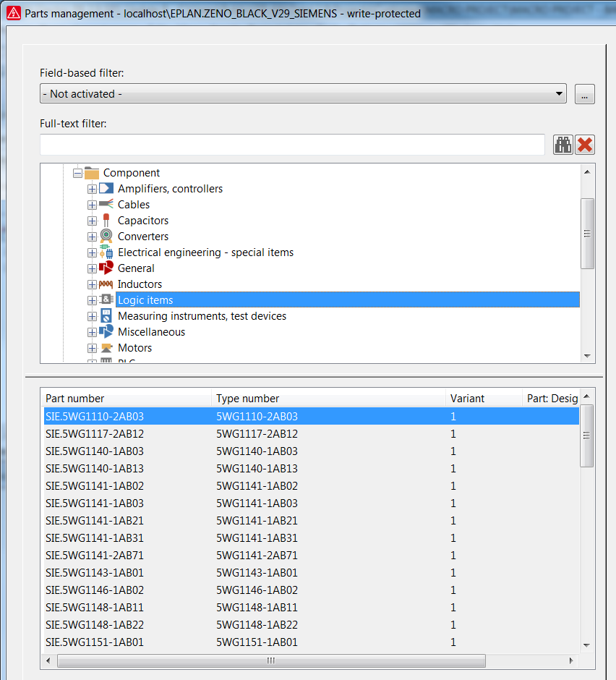Select part SIE.5WG1110-2AB03
616x680 pixels.
pos(95,417)
